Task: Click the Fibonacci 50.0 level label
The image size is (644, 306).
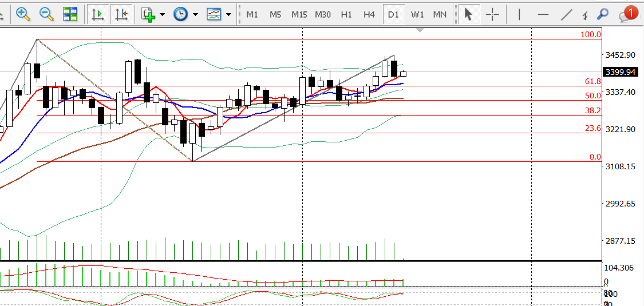Action: pos(593,96)
